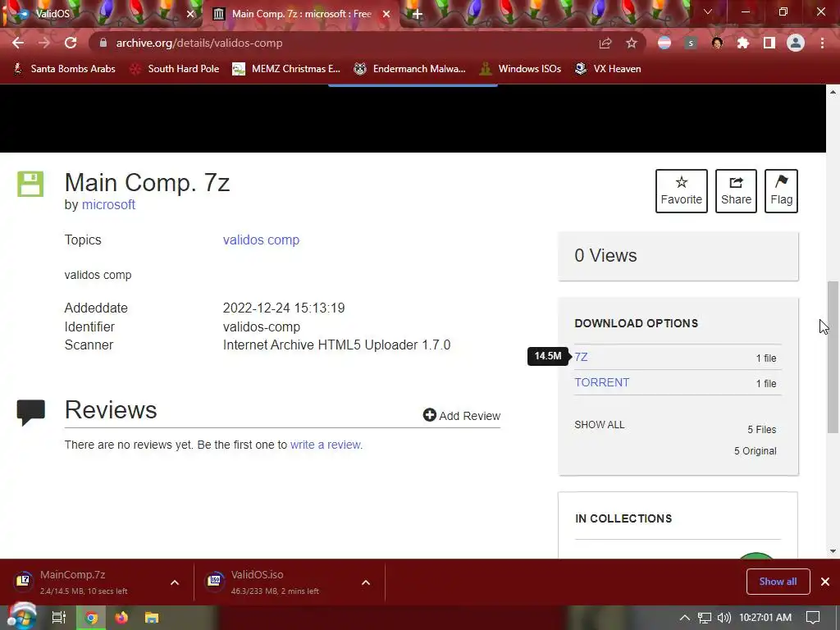Click the striped flag extension icon
Viewport: 840px width, 630px height.
[664, 43]
